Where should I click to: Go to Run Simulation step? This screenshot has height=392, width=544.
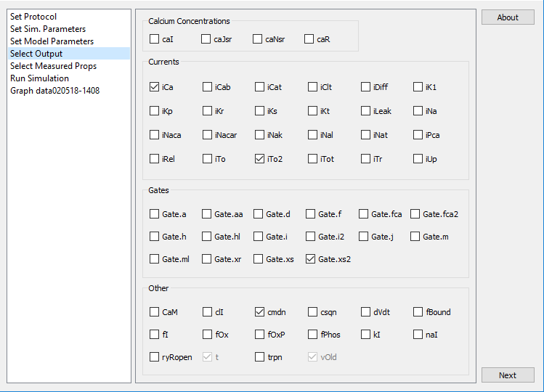pos(68,78)
